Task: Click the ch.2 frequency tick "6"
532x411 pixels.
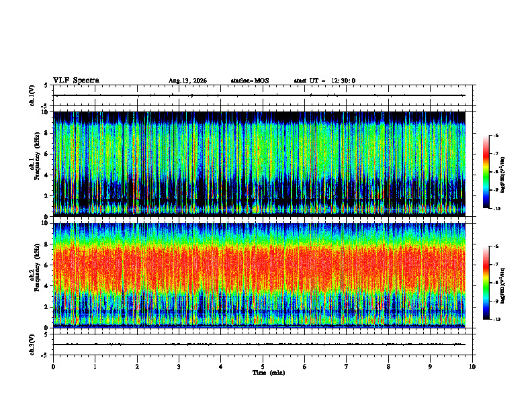Action: (x=46, y=265)
